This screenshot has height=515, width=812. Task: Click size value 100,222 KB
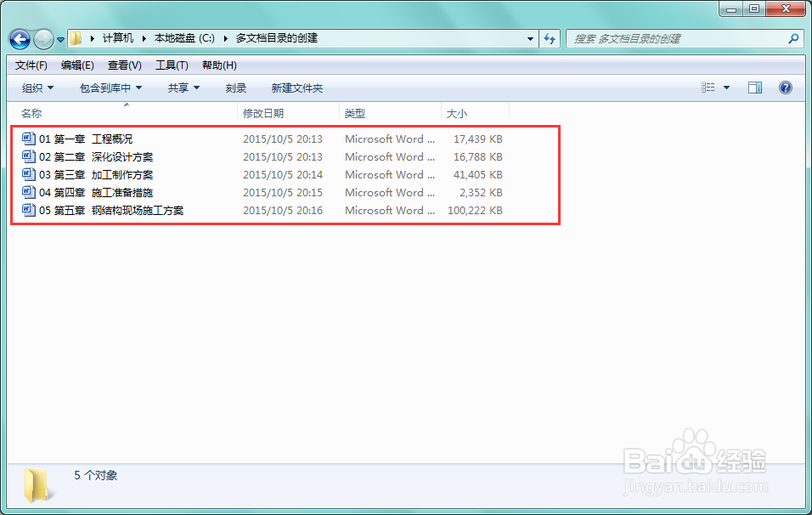click(476, 211)
